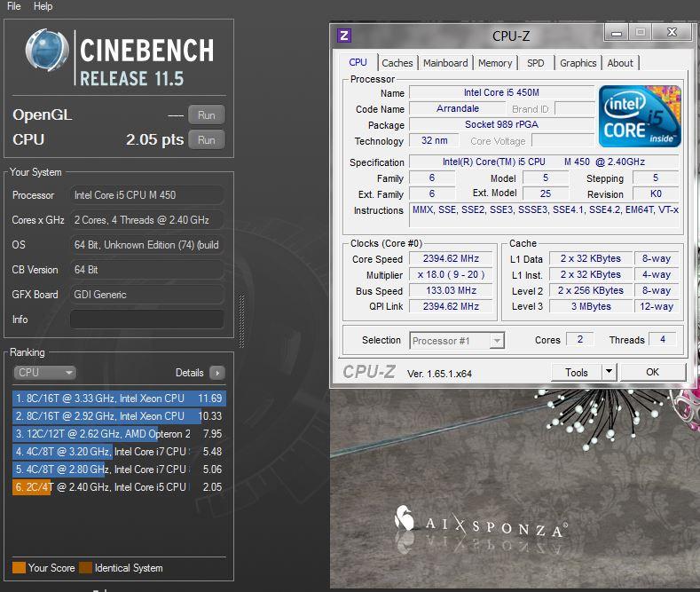Screen dimensions: 700x592
Task: Minimize the CPU-Z window
Action: (x=617, y=33)
